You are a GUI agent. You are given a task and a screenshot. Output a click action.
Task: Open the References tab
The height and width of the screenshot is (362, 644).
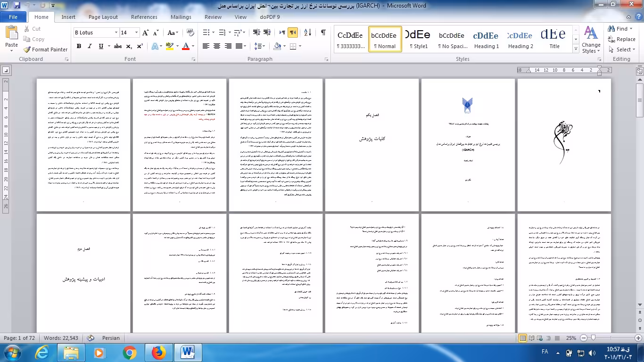click(144, 17)
